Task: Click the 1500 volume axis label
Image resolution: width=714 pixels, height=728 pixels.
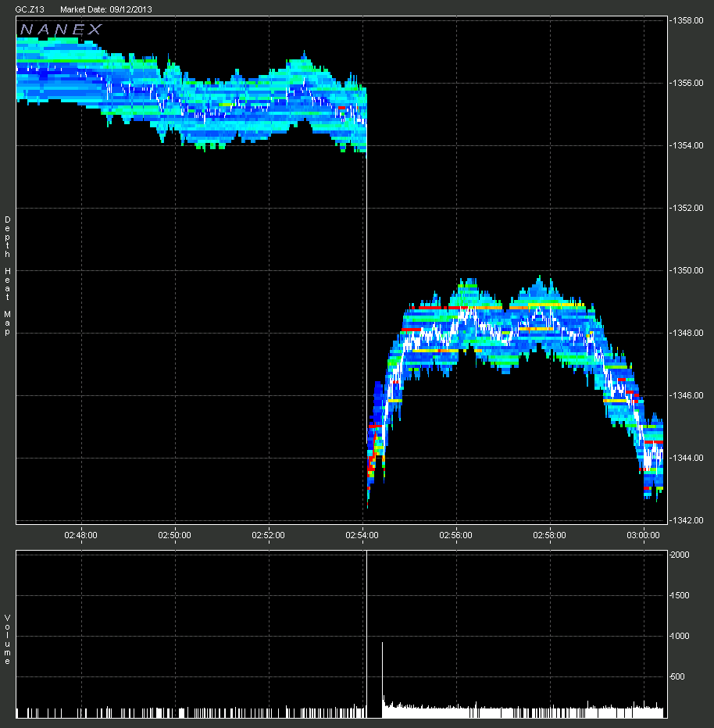Action: click(x=680, y=596)
